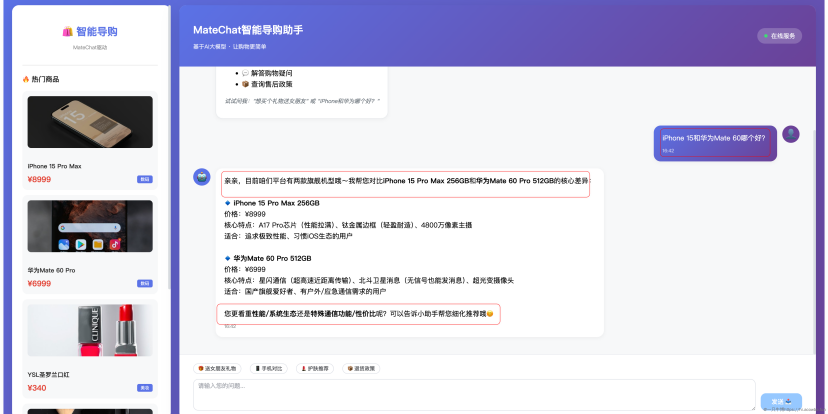Click the YSL圣罗兰口红 product name
Screen dimensions: 828x414
pos(49,375)
